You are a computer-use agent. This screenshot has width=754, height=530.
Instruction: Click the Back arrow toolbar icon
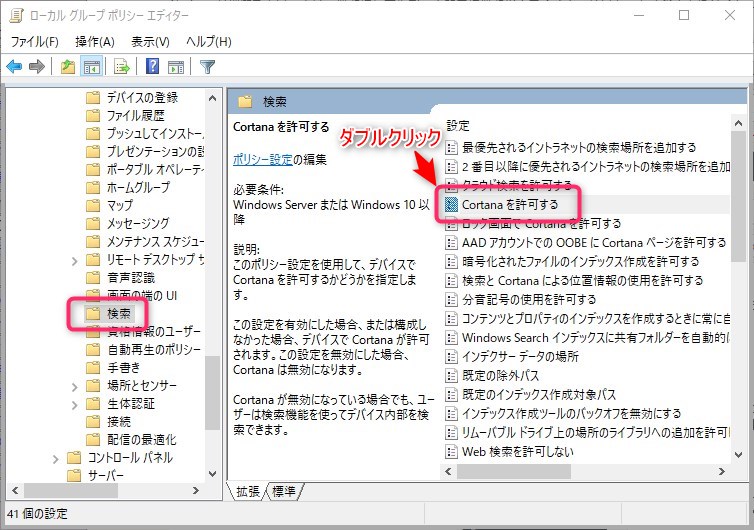14,66
